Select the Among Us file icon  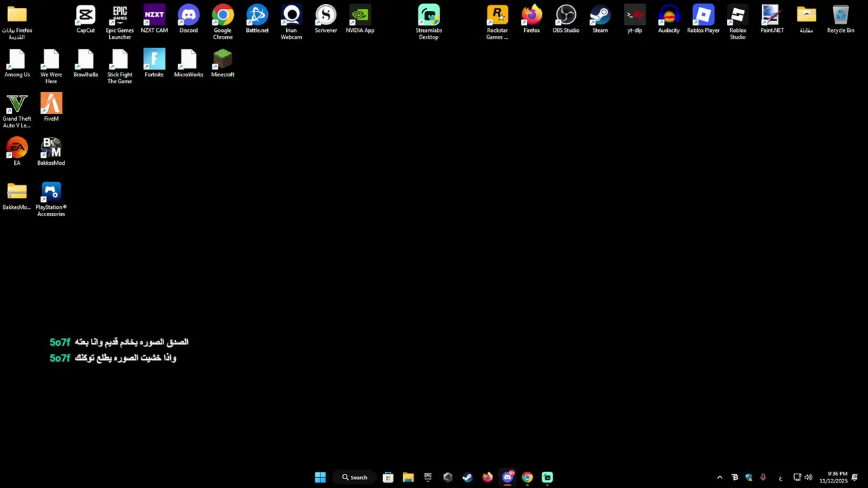(x=17, y=64)
